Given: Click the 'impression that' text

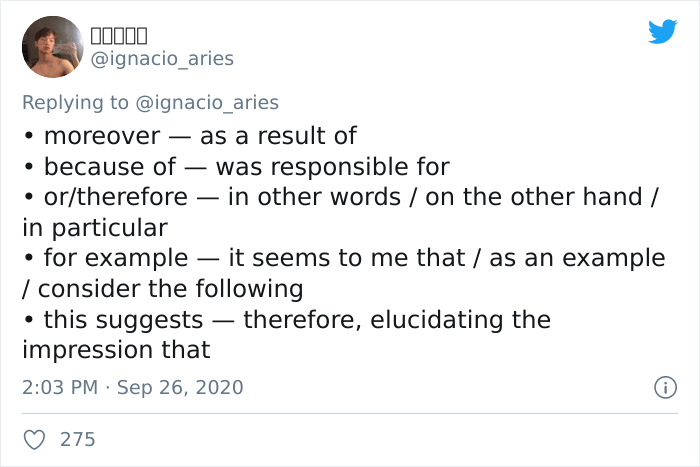Looking at the screenshot, I should click(x=116, y=350).
